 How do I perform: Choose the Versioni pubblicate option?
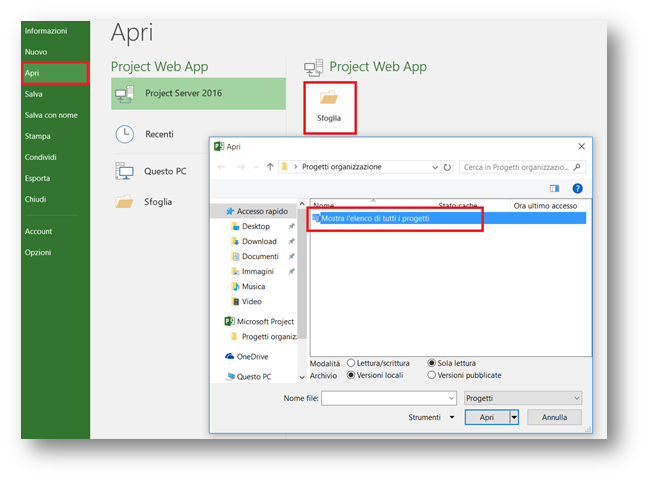(432, 375)
